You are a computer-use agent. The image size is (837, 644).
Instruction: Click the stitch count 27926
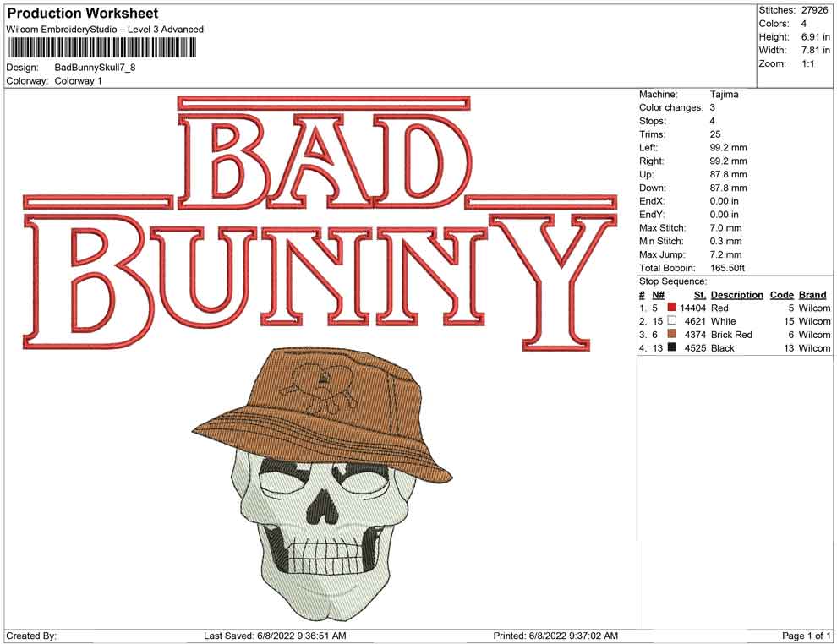814,10
